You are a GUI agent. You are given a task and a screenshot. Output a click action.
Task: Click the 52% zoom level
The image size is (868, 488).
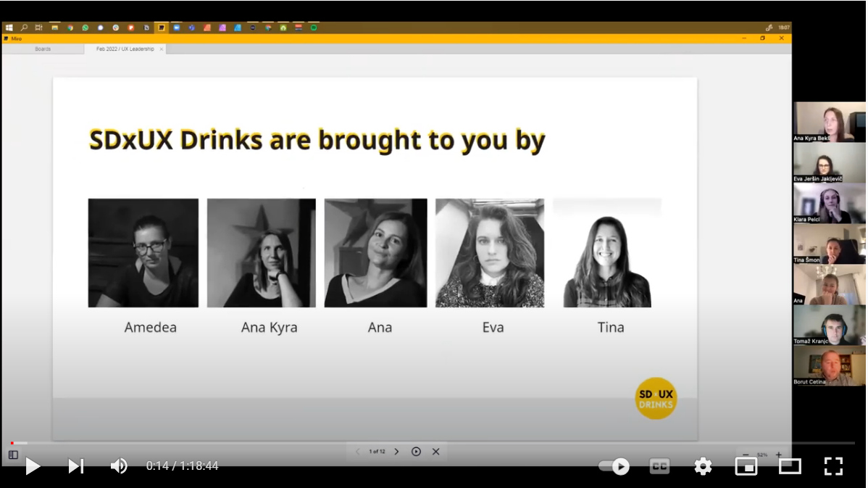[762, 455]
